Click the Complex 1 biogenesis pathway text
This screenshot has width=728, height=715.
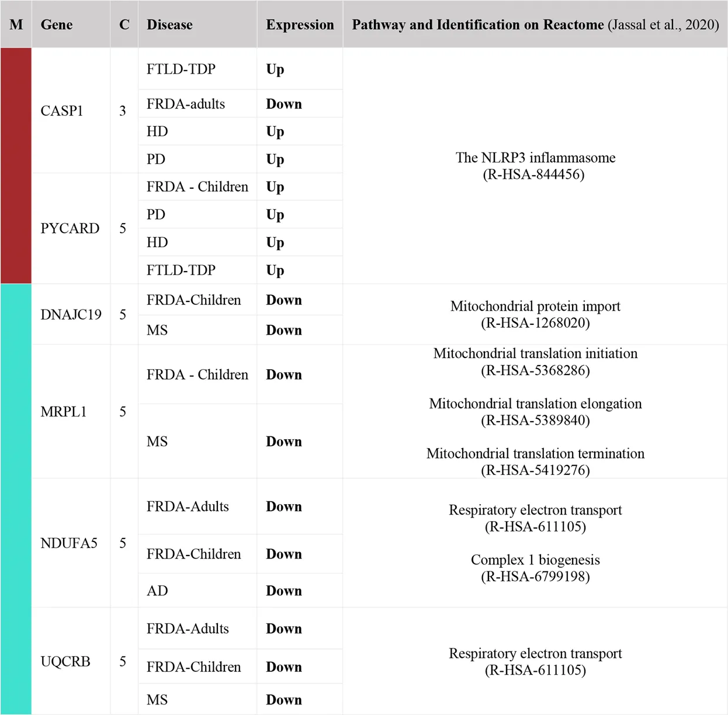(535, 560)
